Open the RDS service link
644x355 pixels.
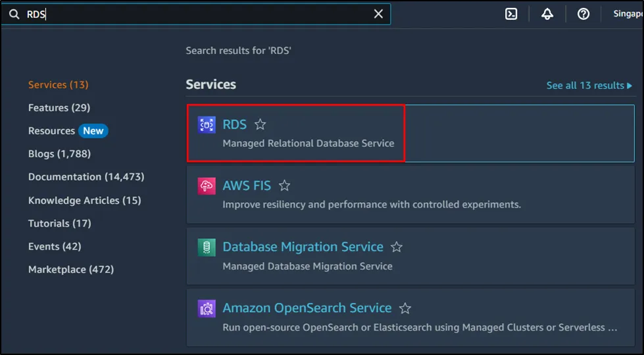[x=235, y=124]
